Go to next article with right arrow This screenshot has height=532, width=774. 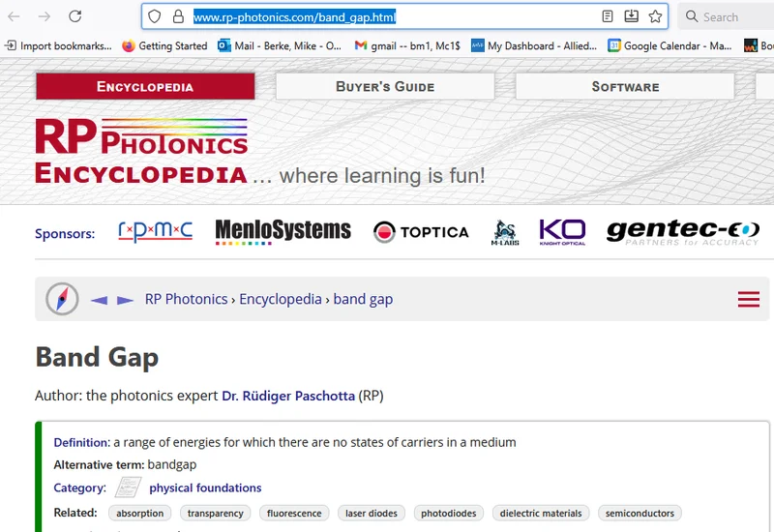tap(125, 300)
